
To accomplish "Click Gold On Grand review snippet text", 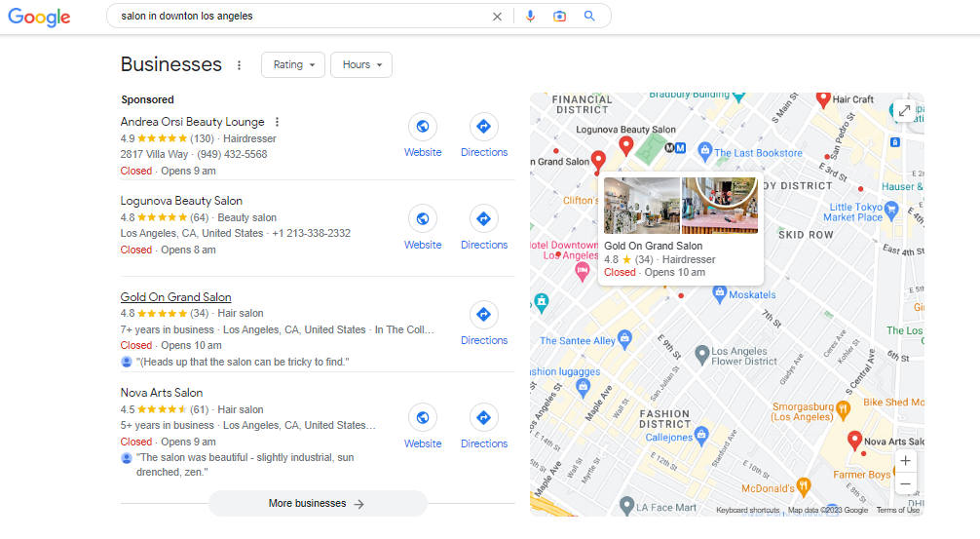I will 243,362.
